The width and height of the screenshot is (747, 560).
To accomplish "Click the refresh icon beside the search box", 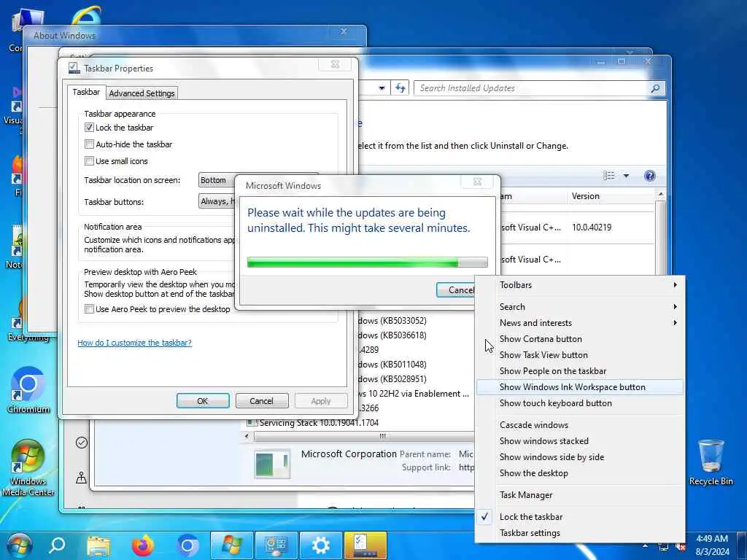I will [400, 88].
